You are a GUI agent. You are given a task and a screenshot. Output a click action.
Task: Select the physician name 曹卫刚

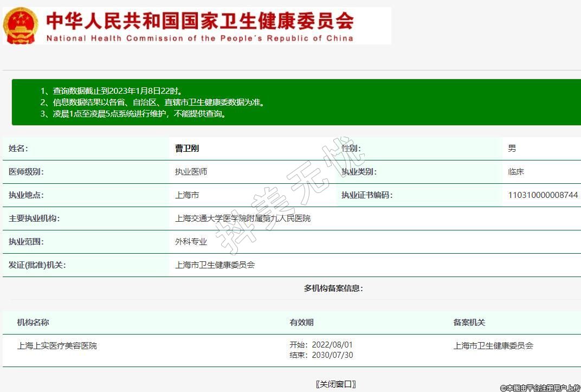[x=187, y=148]
